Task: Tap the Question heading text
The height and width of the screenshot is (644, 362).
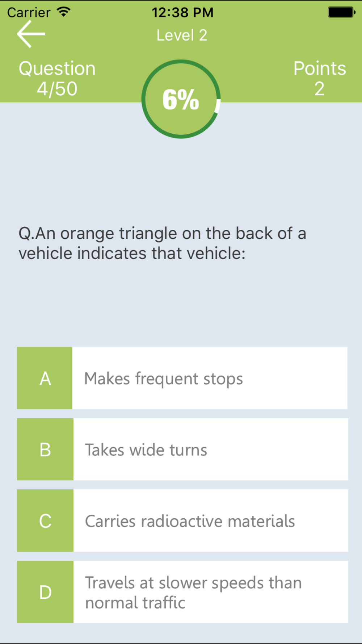Action: pos(57,68)
